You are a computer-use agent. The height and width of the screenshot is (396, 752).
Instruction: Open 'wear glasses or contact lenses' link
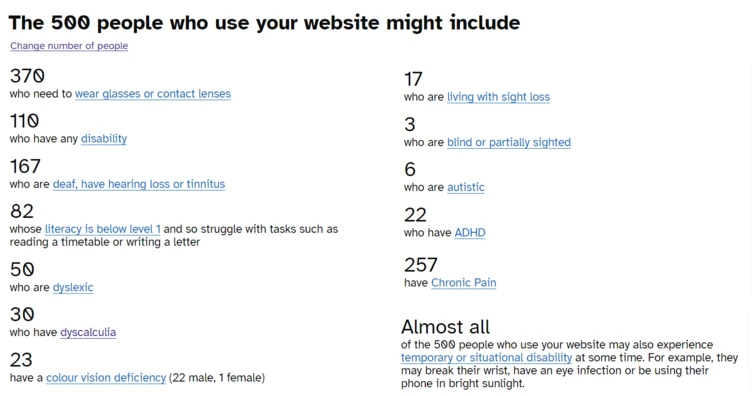click(153, 93)
